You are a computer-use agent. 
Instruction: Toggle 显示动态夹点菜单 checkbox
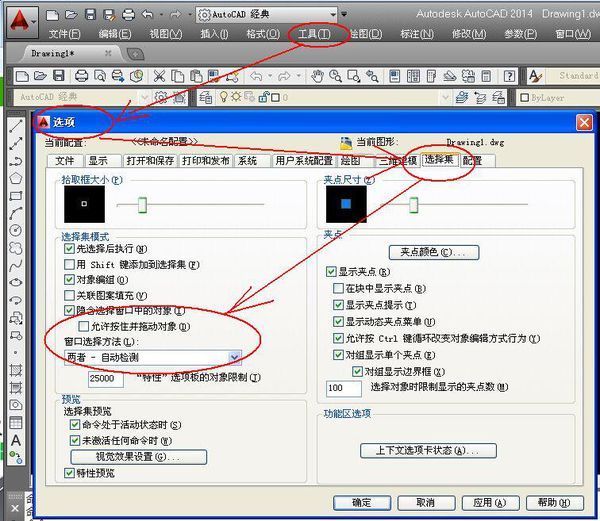[338, 322]
